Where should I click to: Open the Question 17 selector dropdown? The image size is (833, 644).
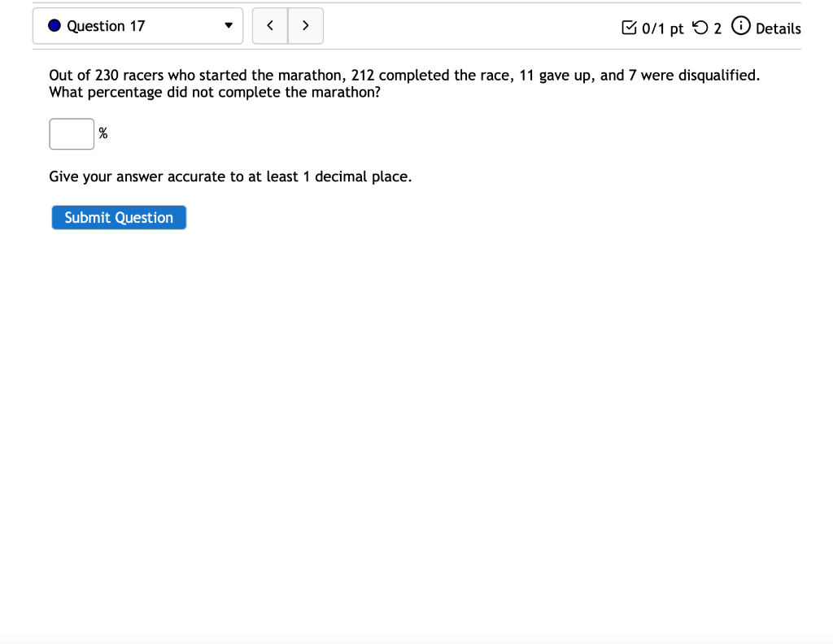[x=137, y=25]
